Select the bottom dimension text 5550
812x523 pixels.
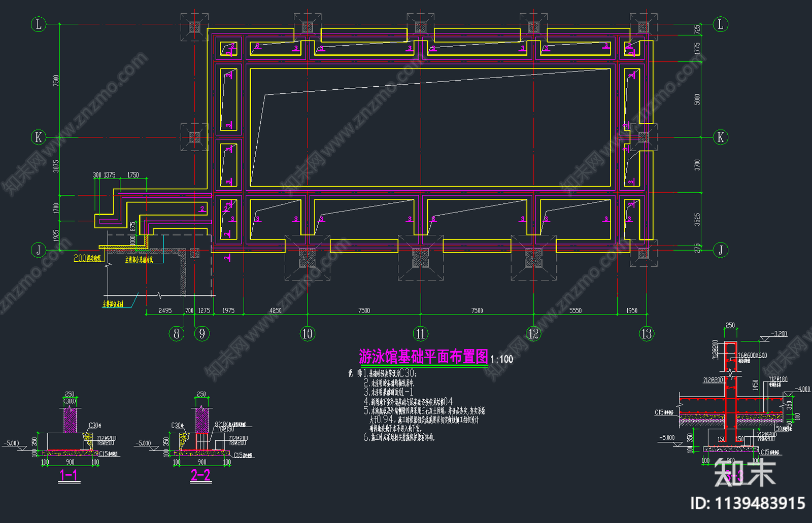[576, 310]
